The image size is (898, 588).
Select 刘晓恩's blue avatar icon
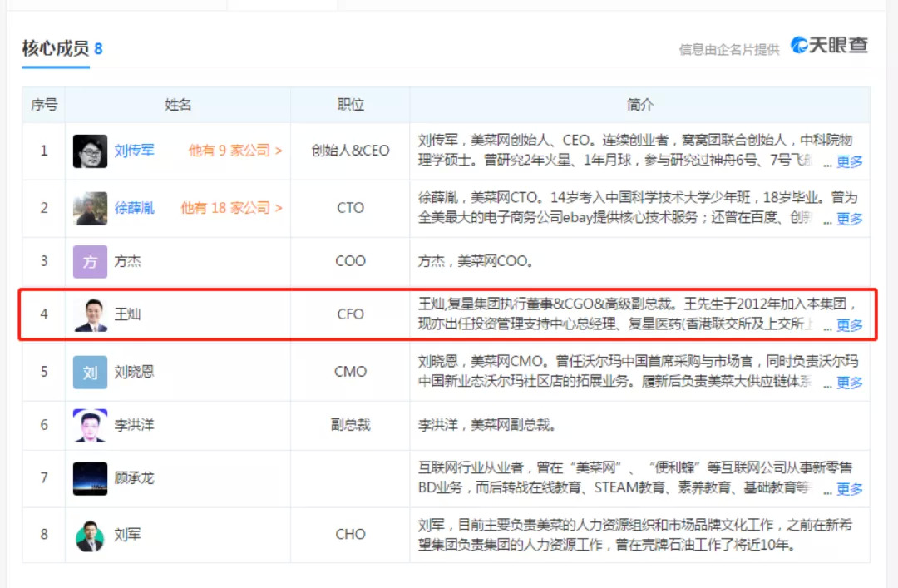click(x=90, y=372)
